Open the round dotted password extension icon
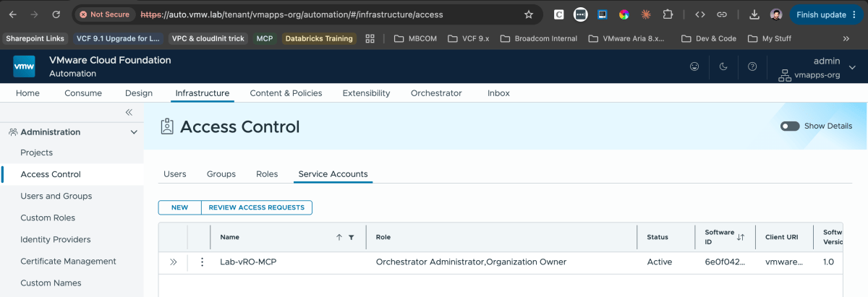This screenshot has height=297, width=868. pos(580,14)
